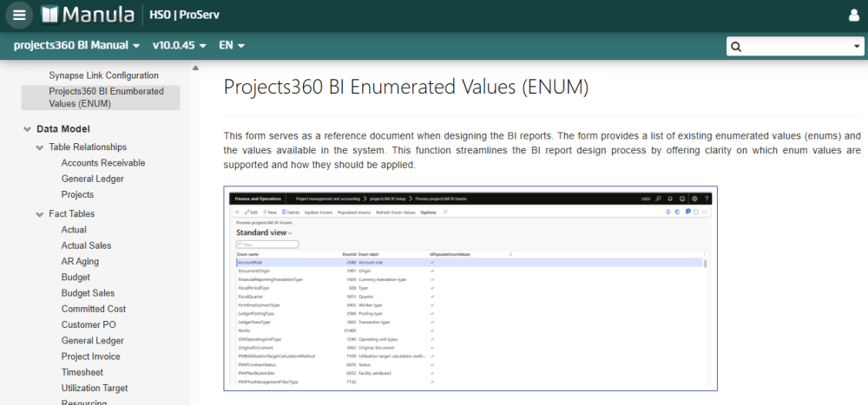The height and width of the screenshot is (405, 868).
Task: Open the hamburger navigation menu
Action: (19, 15)
